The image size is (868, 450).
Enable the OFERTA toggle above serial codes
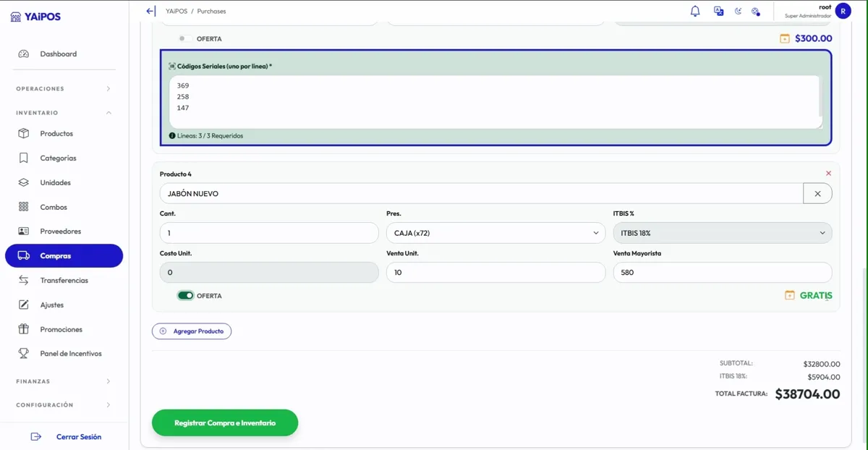(186, 38)
